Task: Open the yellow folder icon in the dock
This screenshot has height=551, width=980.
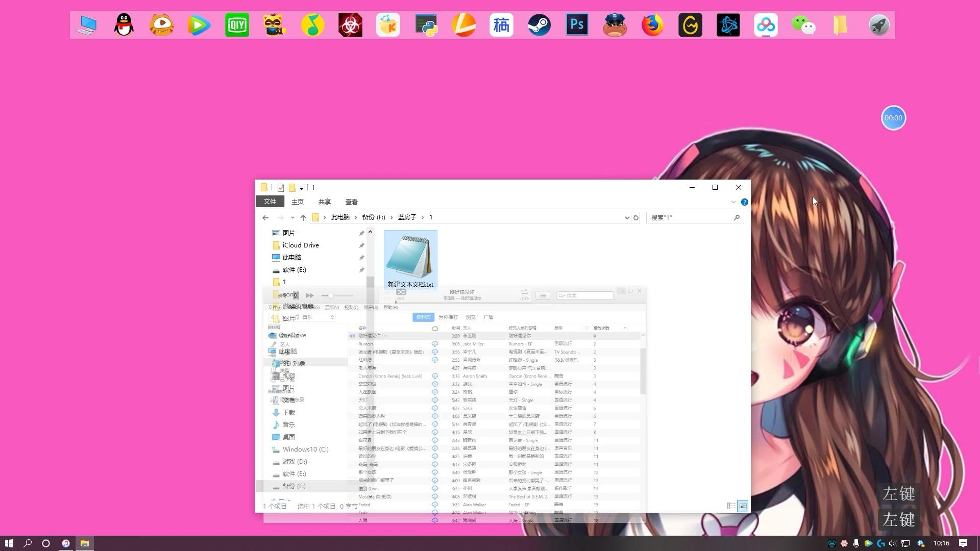Action: tap(841, 25)
